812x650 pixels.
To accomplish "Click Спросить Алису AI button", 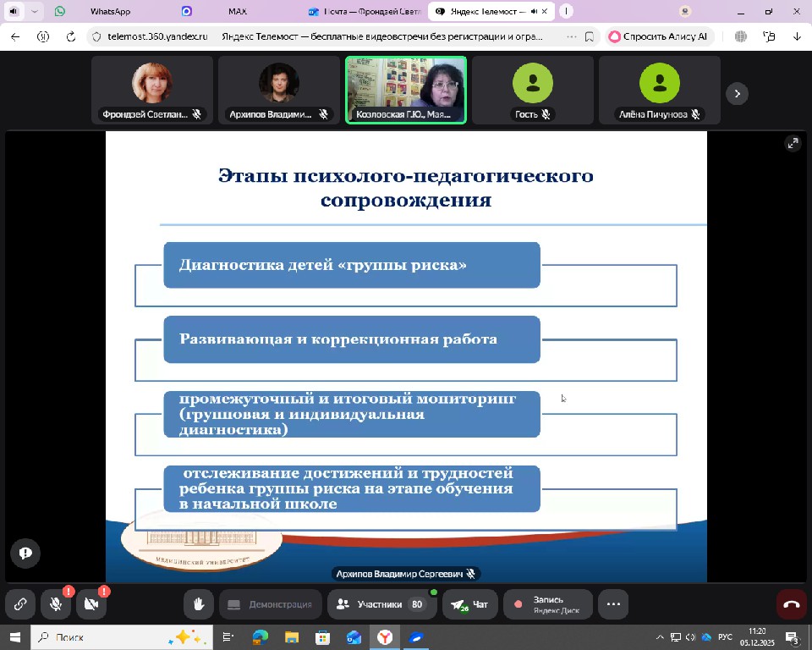I will (659, 36).
